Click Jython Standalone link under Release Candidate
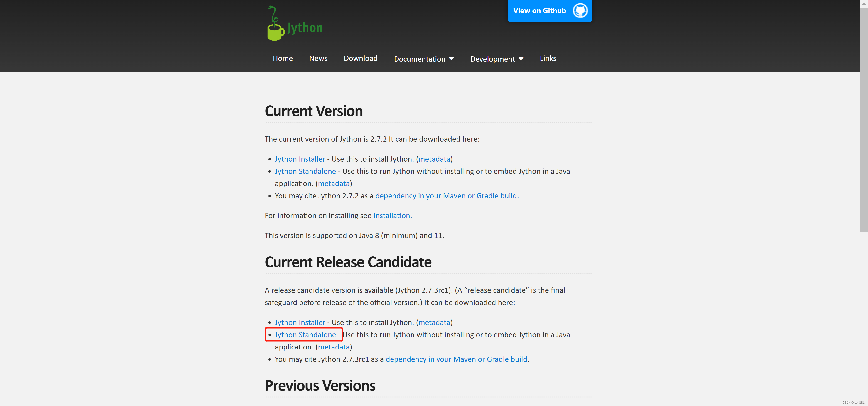 pos(305,335)
